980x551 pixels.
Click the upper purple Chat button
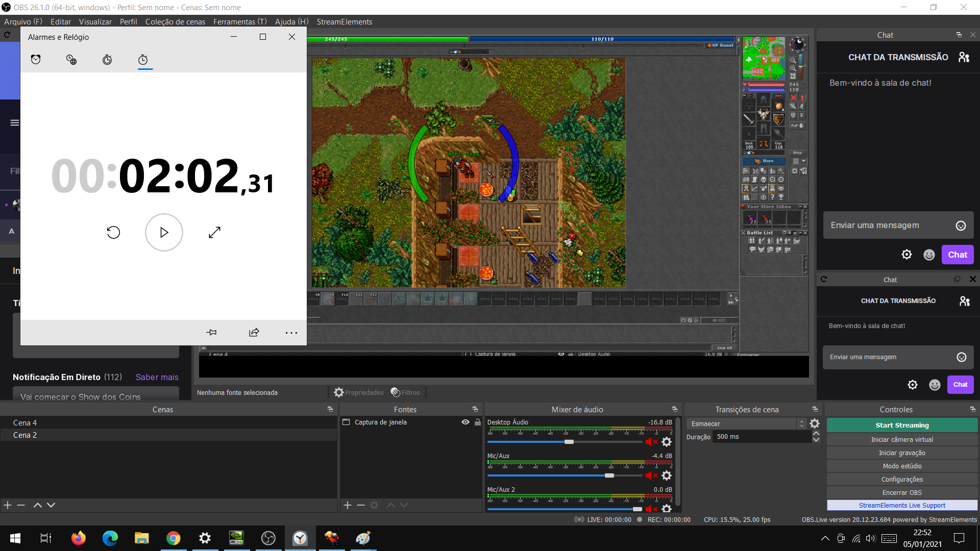coord(958,255)
